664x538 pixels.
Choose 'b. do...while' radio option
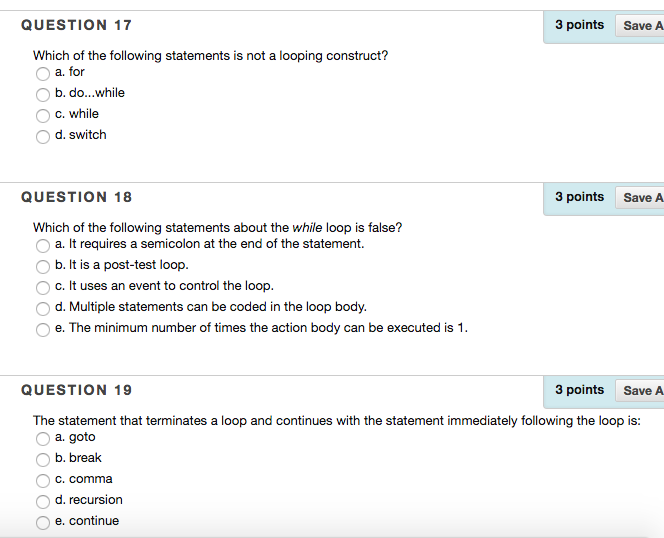coord(43,94)
